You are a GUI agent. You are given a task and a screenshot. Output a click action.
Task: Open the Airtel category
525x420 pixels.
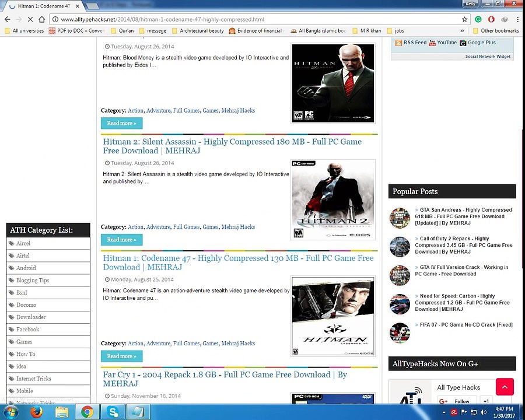pos(48,256)
